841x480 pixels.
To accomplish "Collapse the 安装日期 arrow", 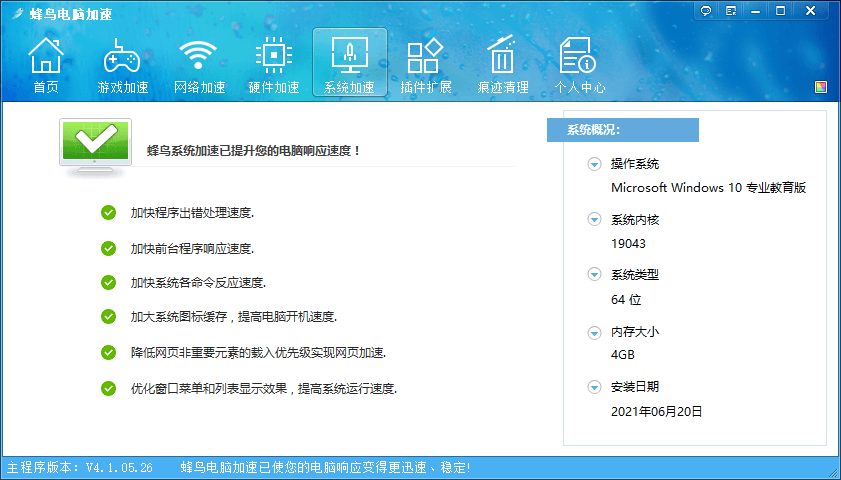I will pyautogui.click(x=594, y=387).
